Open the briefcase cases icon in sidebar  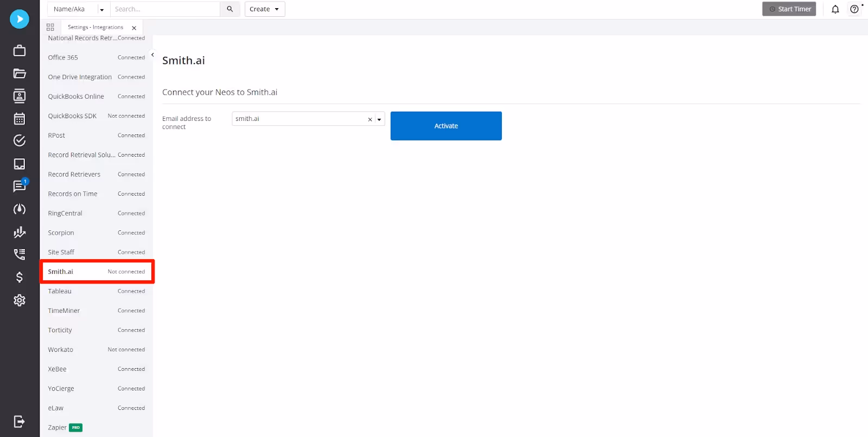(20, 50)
